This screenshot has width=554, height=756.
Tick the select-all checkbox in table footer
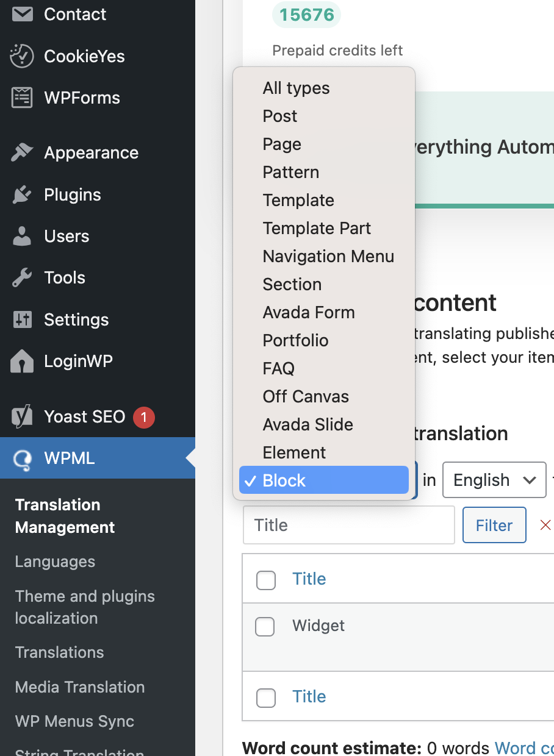pos(266,697)
